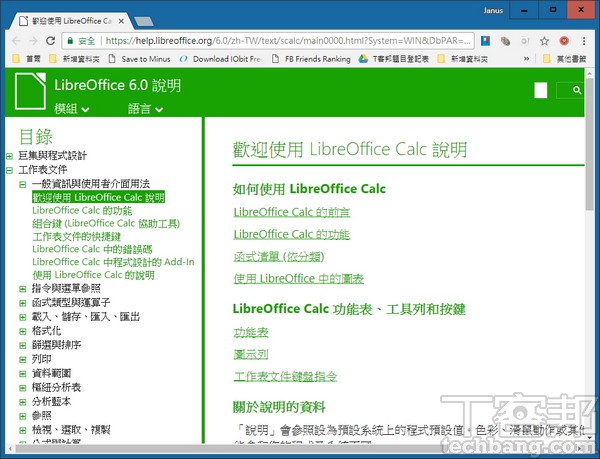
Task: Show more bookmarks with the chevron
Action: coord(527,59)
